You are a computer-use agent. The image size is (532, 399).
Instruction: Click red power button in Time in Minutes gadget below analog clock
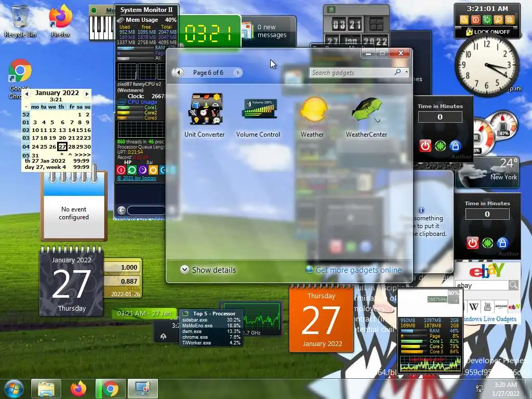pyautogui.click(x=425, y=146)
